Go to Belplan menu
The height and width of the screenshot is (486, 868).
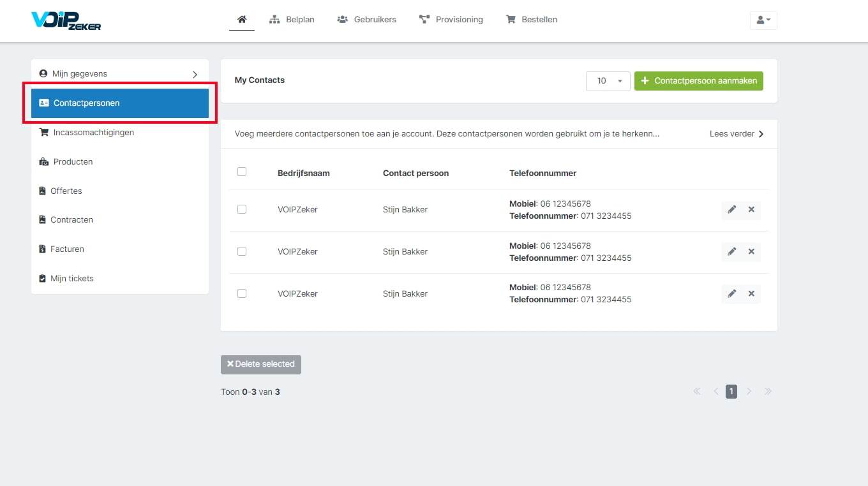click(292, 19)
